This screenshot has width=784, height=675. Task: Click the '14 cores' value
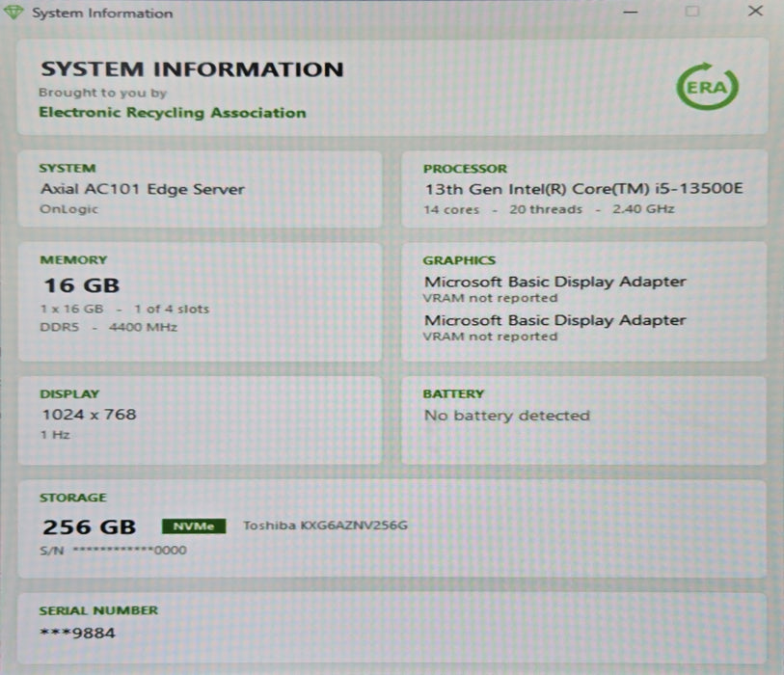(x=451, y=209)
